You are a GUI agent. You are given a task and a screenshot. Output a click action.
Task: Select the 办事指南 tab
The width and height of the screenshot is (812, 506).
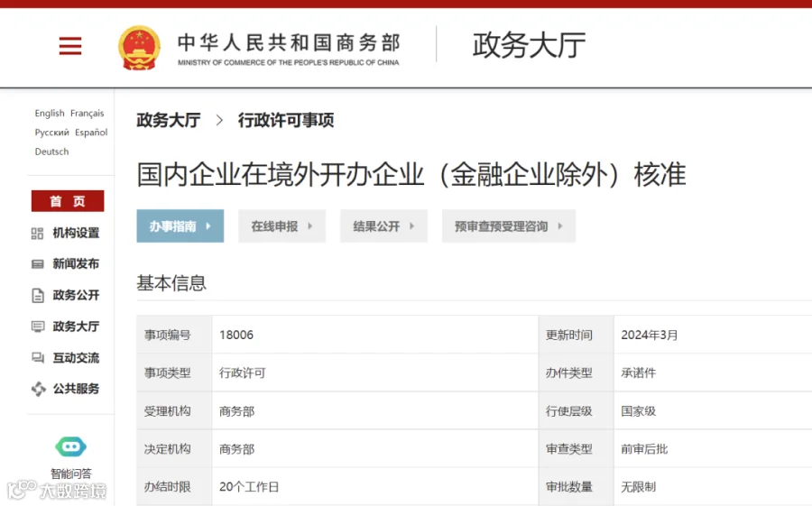coord(180,225)
